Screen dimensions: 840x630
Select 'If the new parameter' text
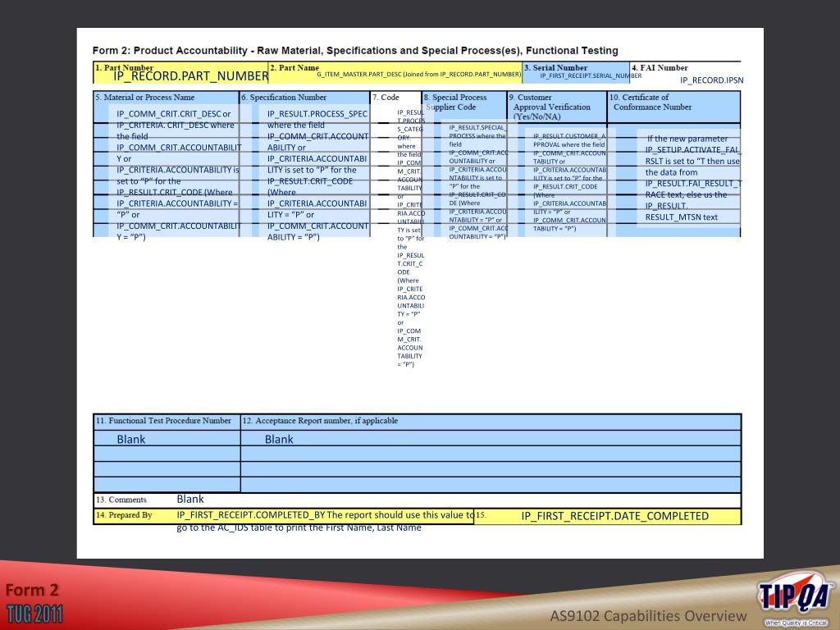coord(687,139)
